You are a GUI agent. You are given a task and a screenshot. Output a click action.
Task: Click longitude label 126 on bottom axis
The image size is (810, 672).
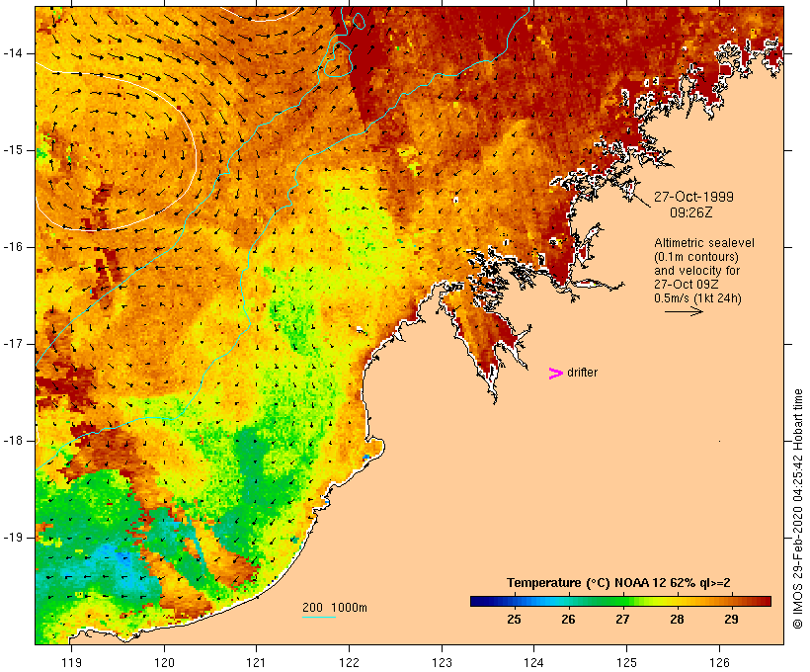click(719, 662)
